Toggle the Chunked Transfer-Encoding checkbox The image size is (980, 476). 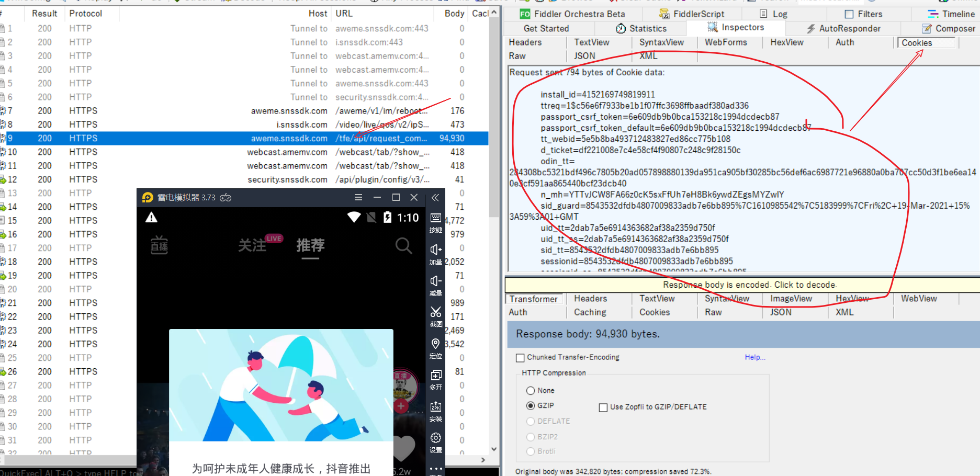click(x=520, y=358)
